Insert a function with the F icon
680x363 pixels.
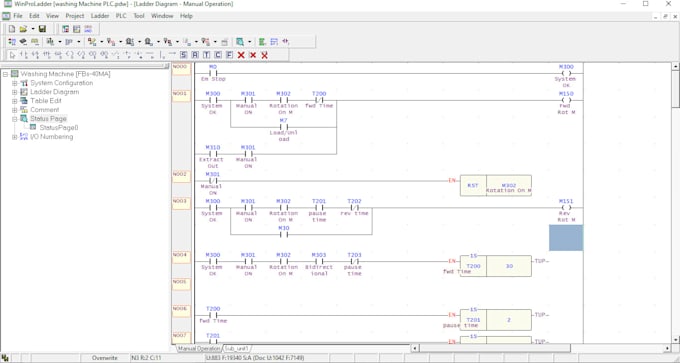(x=229, y=55)
